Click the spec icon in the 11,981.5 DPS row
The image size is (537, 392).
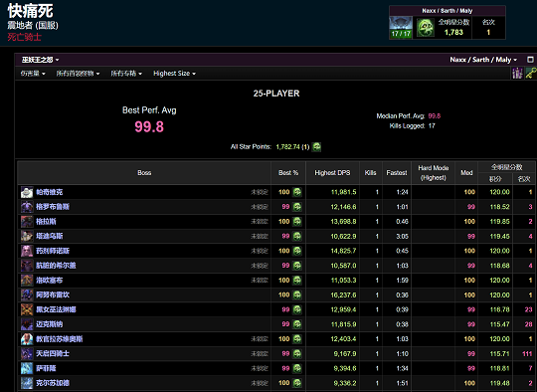click(297, 192)
